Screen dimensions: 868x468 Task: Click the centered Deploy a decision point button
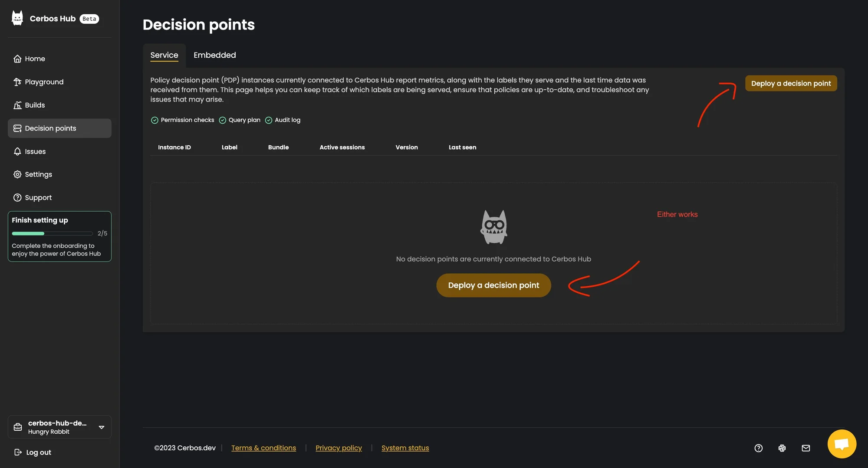pyautogui.click(x=493, y=285)
